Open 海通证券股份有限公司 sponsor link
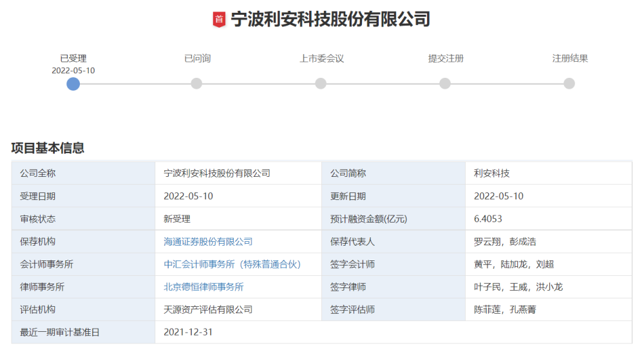 click(x=208, y=242)
